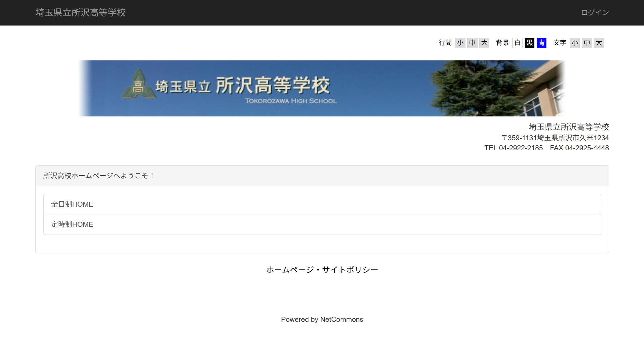The width and height of the screenshot is (644, 355).
Task: Click the 所沢高校ホームページへようこそ！ heading
Action: [98, 176]
